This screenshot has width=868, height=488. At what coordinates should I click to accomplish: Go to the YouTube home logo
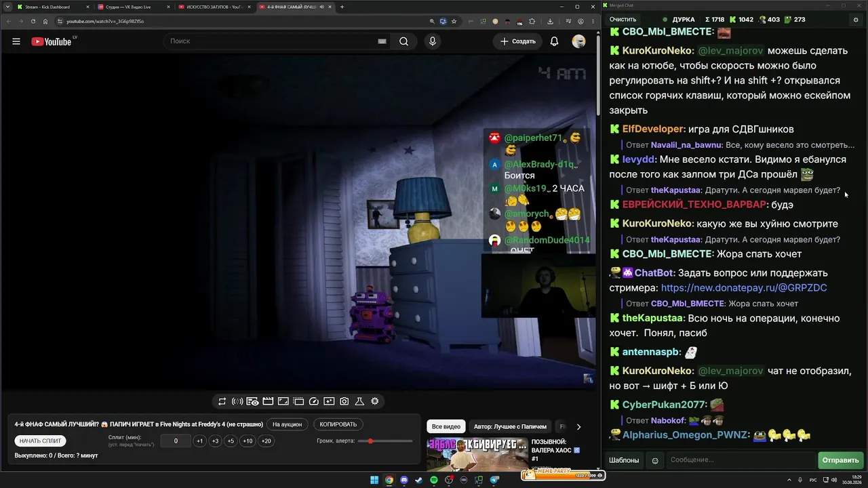point(52,41)
